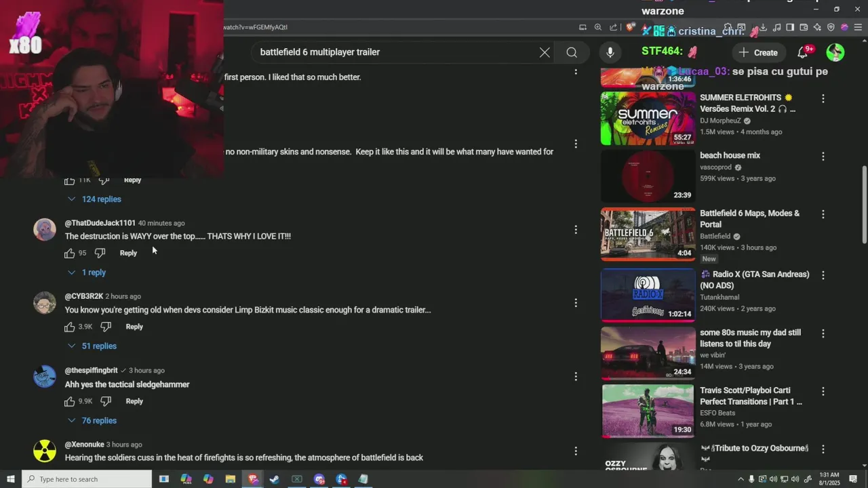Viewport: 868px width, 488px height.
Task: Open Brave Shields lion icon
Action: (x=631, y=27)
